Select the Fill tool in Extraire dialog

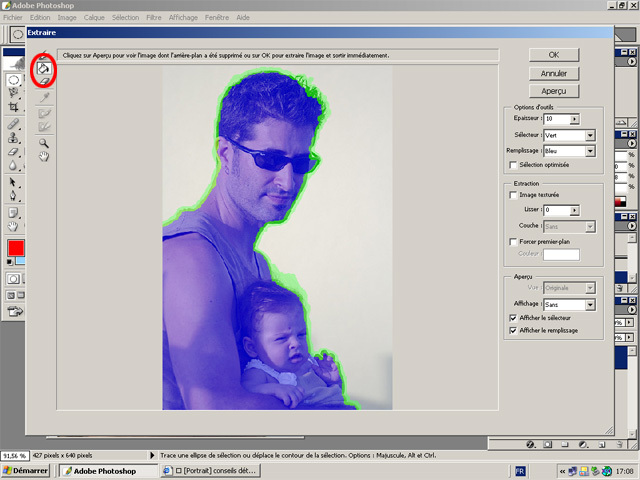click(x=43, y=69)
